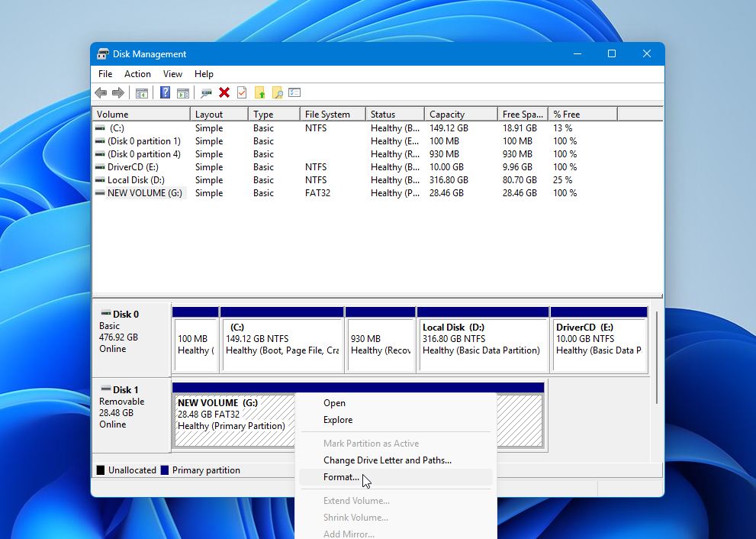Click the Show/Hide Action Pane toolbar icon
The height and width of the screenshot is (539, 756).
(183, 92)
